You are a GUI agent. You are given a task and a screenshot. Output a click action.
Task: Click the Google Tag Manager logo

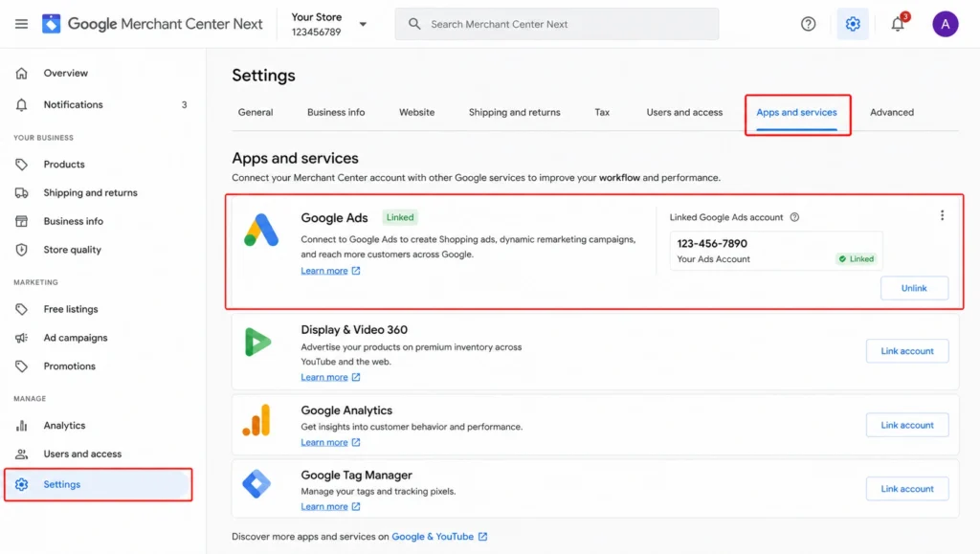256,483
